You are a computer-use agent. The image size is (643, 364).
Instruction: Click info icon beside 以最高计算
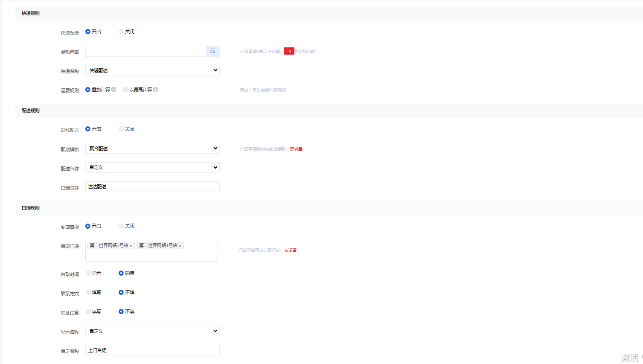tap(156, 90)
